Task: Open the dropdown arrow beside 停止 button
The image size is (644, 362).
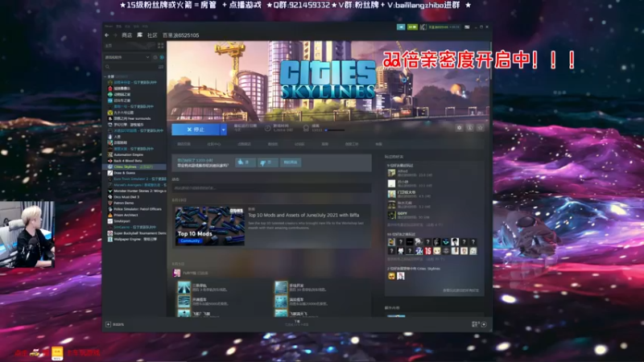Action: coord(224,130)
